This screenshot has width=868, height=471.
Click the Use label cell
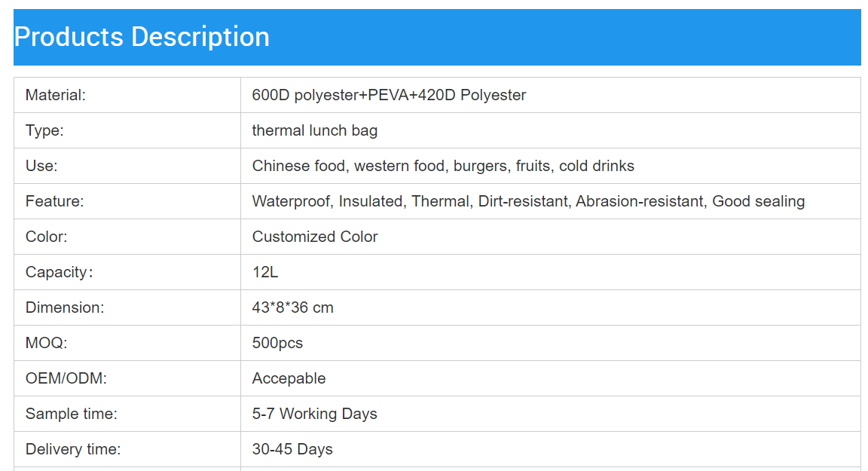click(x=41, y=166)
